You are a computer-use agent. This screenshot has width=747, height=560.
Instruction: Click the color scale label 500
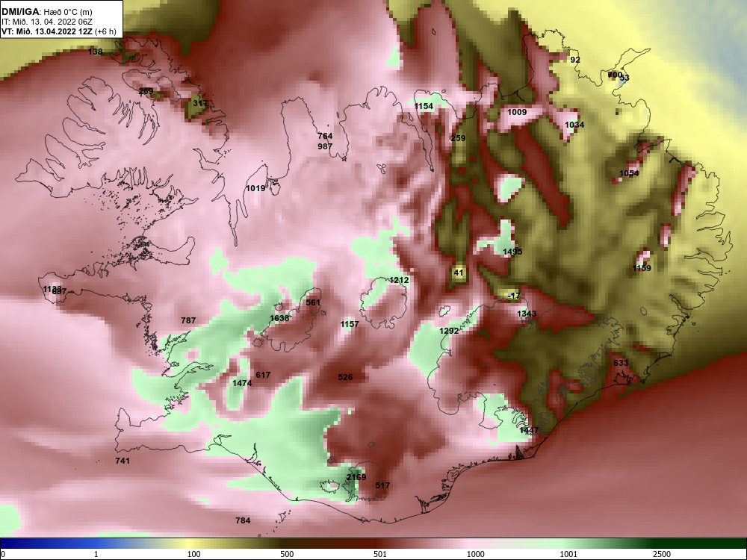287,554
